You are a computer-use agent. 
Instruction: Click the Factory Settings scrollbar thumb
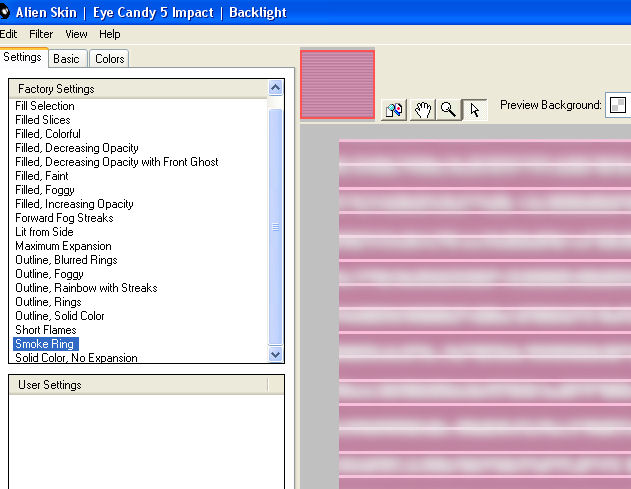pyautogui.click(x=276, y=227)
